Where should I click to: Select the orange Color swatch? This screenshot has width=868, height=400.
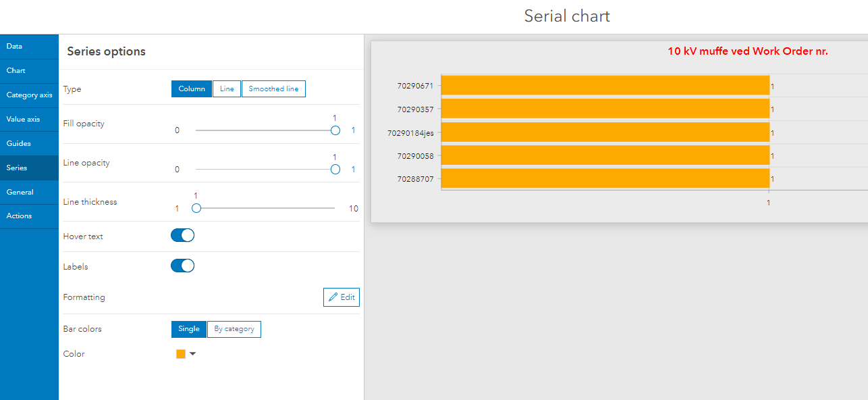180,353
